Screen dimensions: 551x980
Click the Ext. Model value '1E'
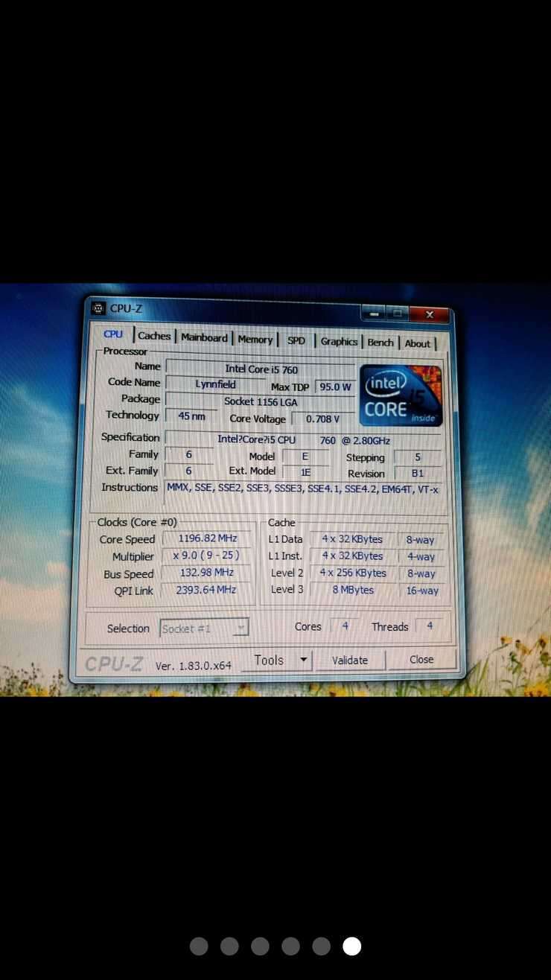[x=304, y=472]
